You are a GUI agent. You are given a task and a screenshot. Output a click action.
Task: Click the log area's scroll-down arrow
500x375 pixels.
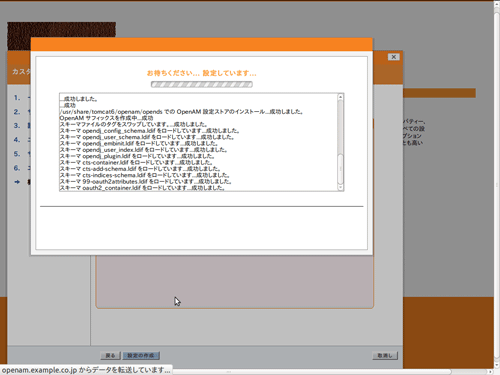coord(340,187)
